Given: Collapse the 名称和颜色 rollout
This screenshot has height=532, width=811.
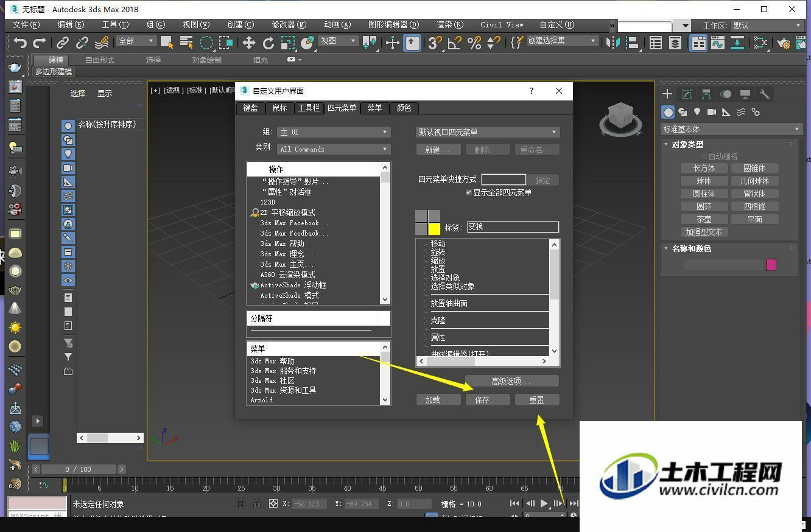Looking at the screenshot, I should (x=691, y=248).
